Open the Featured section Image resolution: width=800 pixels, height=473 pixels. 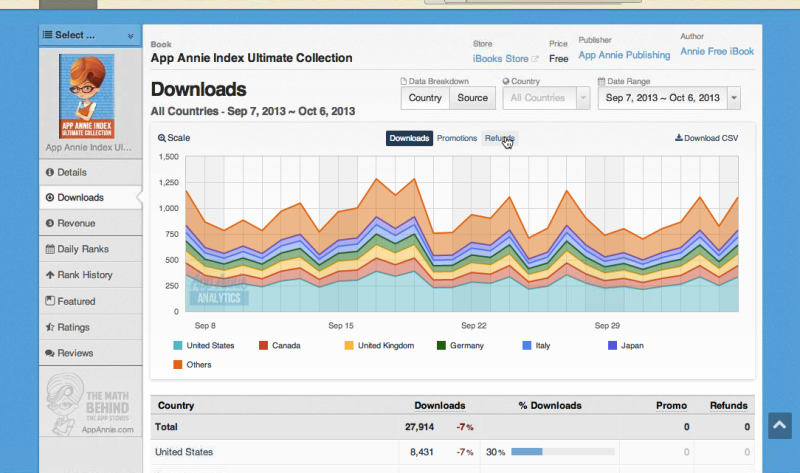90,301
